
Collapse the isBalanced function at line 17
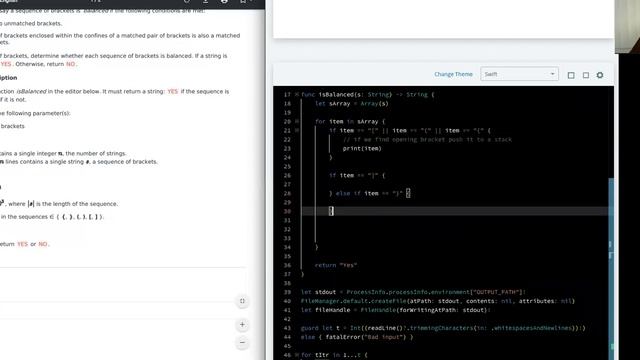click(297, 95)
